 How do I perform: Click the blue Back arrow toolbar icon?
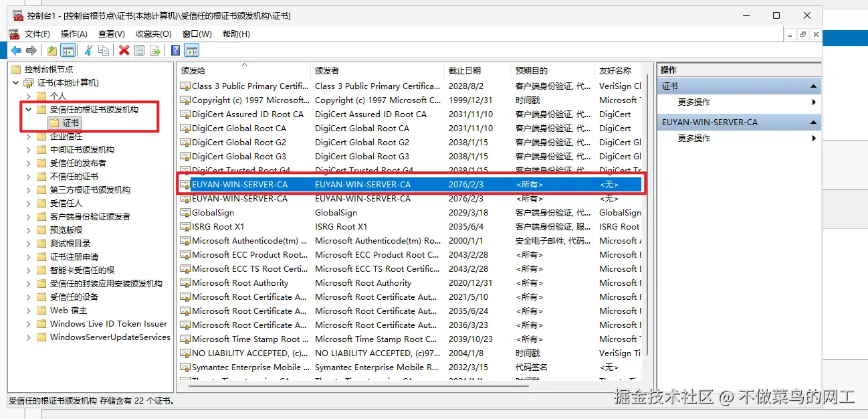(x=15, y=50)
